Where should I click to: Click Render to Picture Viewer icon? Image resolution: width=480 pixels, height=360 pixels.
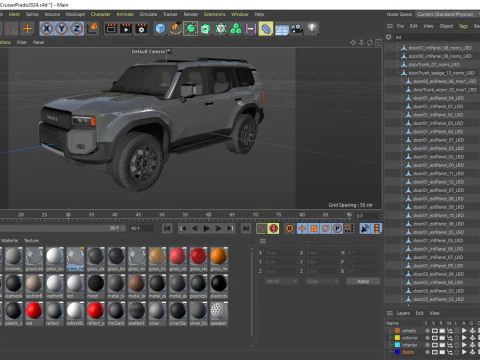(x=126, y=29)
